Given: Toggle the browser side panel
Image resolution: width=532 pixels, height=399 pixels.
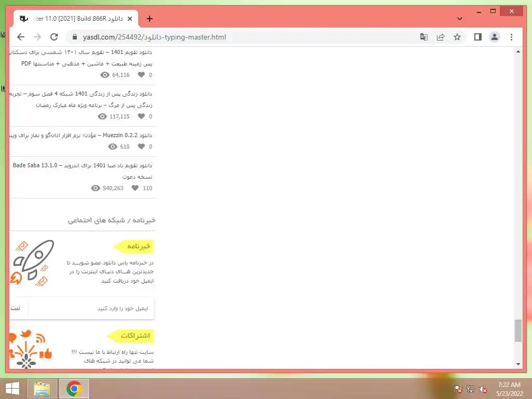Looking at the screenshot, I should click(478, 37).
